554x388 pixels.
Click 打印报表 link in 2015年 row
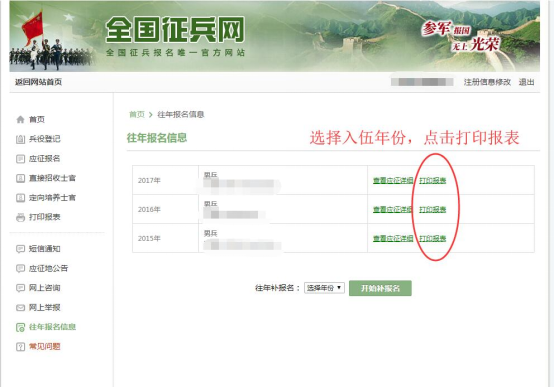point(432,239)
